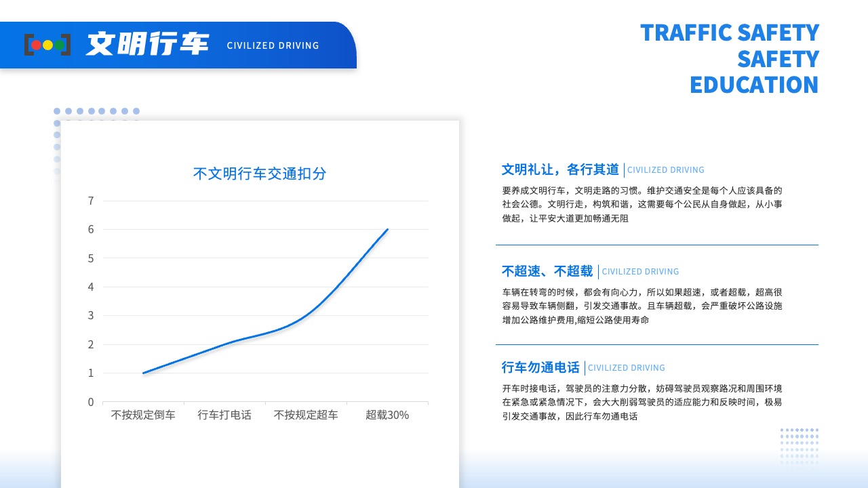
Task: Click CIVILIZED DRIVING label beside 文明礼让 heading
Action: coord(666,170)
